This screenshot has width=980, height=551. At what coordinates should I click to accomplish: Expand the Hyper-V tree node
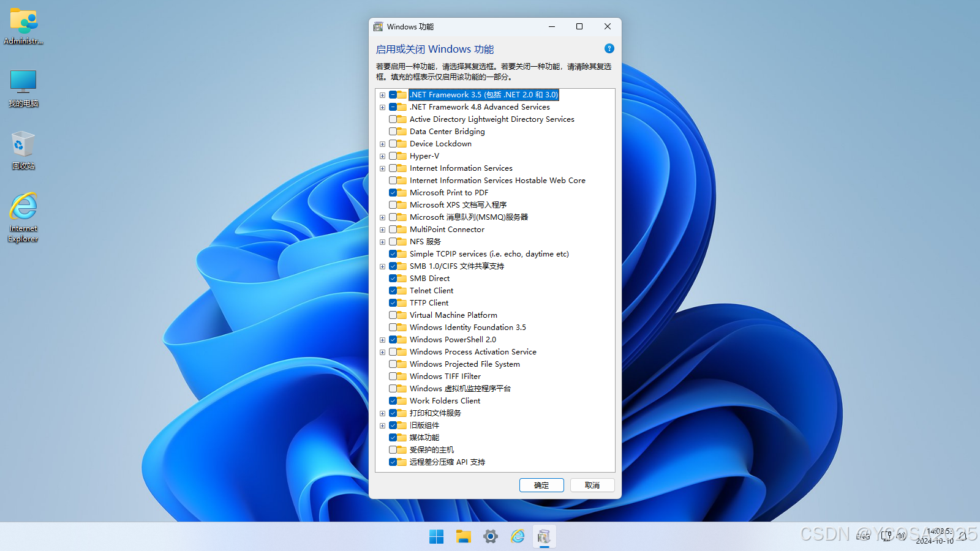(382, 156)
